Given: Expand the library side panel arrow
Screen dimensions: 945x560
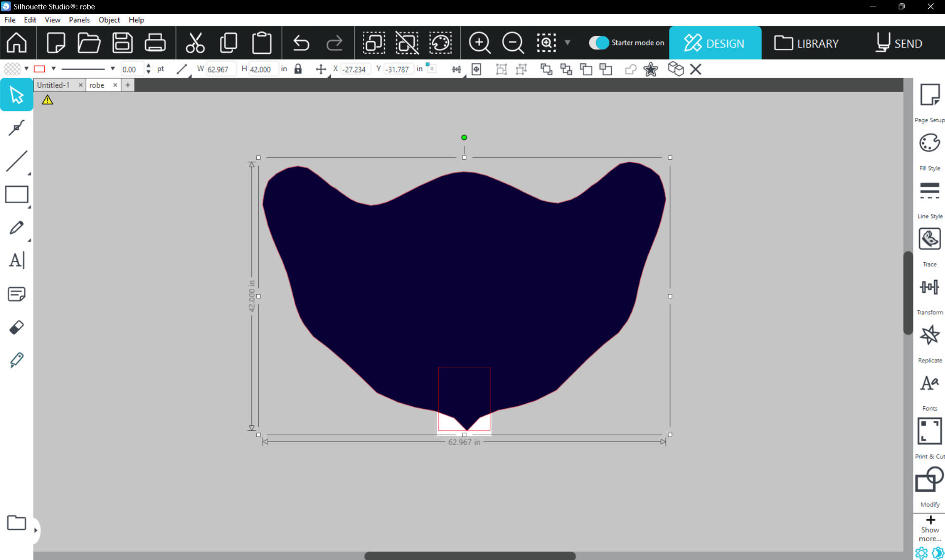Looking at the screenshot, I should pos(35,530).
